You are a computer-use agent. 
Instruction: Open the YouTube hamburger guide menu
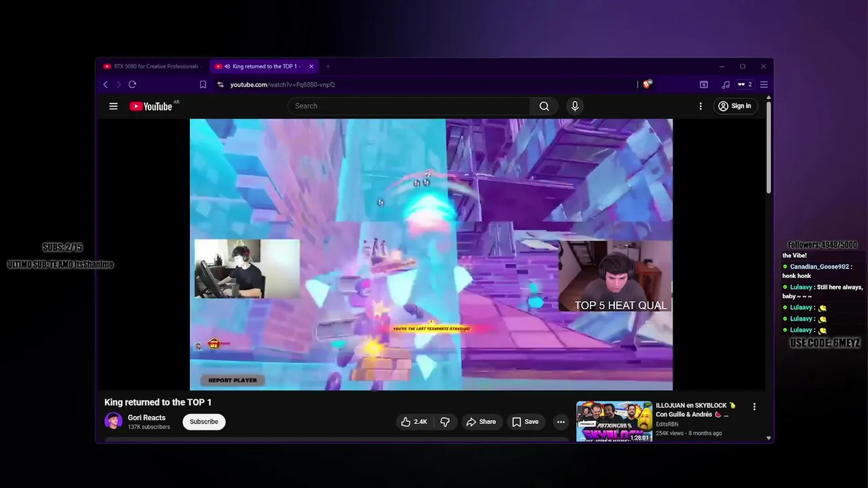[x=113, y=106]
